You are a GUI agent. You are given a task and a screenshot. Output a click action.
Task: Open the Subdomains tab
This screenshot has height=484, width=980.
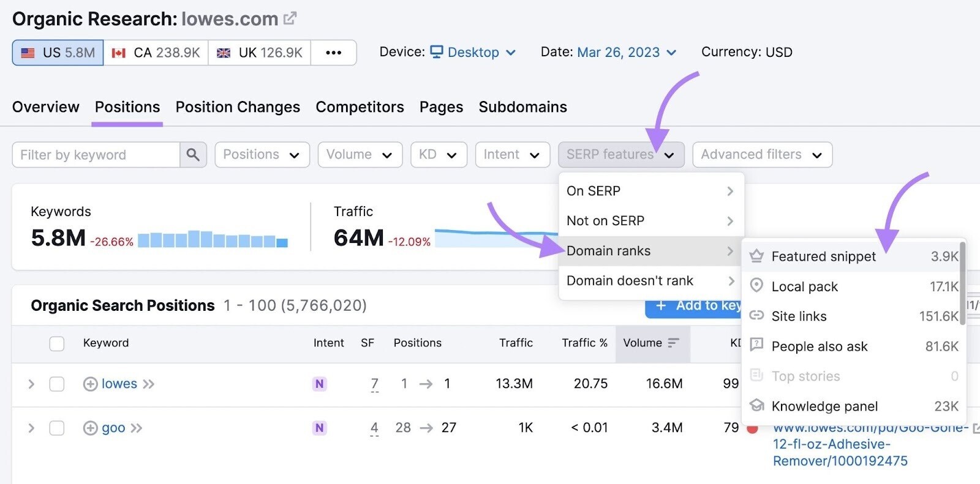[522, 107]
